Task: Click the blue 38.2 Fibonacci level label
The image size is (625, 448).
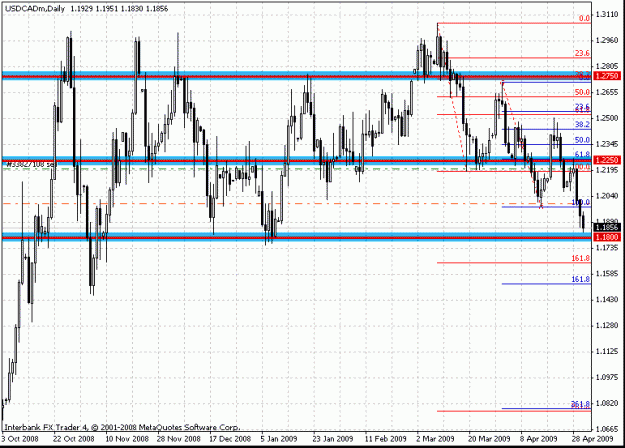Action: click(582, 125)
